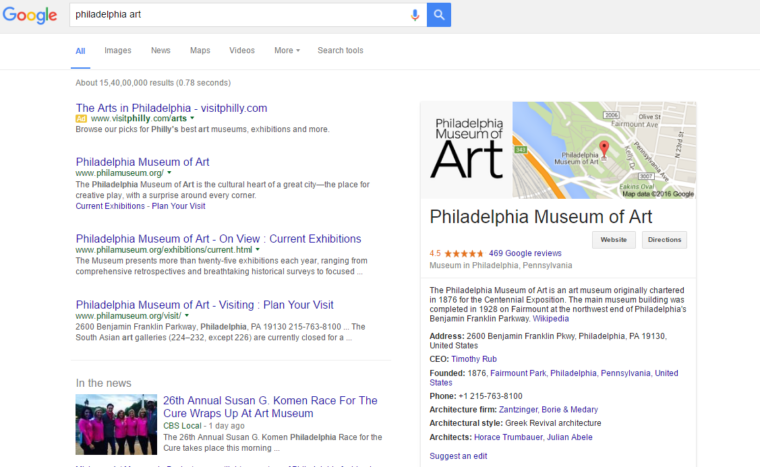760x467 pixels.
Task: Switch to Maps tab
Action: (x=200, y=50)
